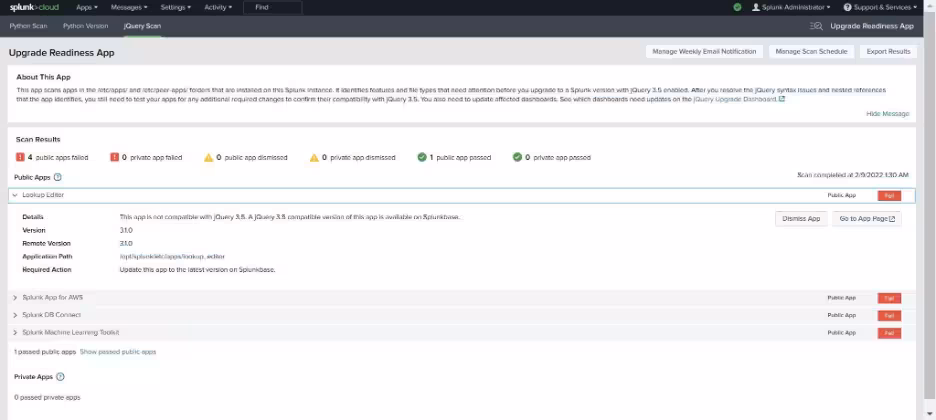Click the Upgrade Readiness App icon in header
The image size is (936, 420).
click(x=816, y=26)
